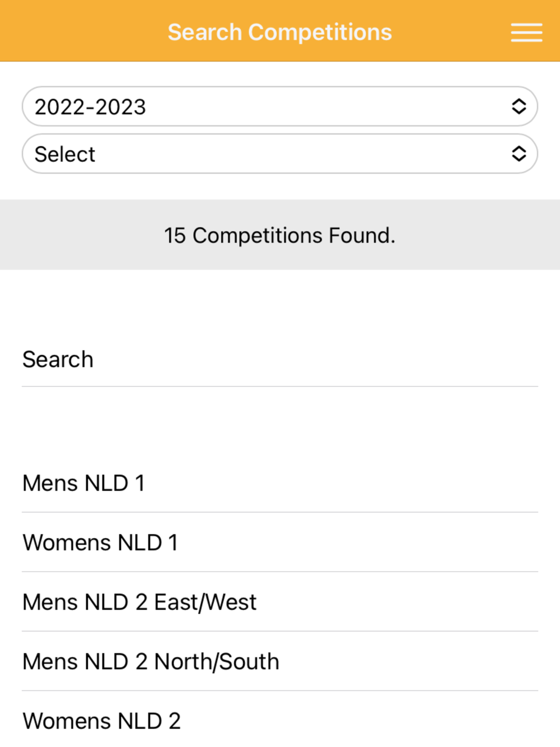Open the 2022-2023 season dropdown
This screenshot has width=560, height=747.
(280, 106)
